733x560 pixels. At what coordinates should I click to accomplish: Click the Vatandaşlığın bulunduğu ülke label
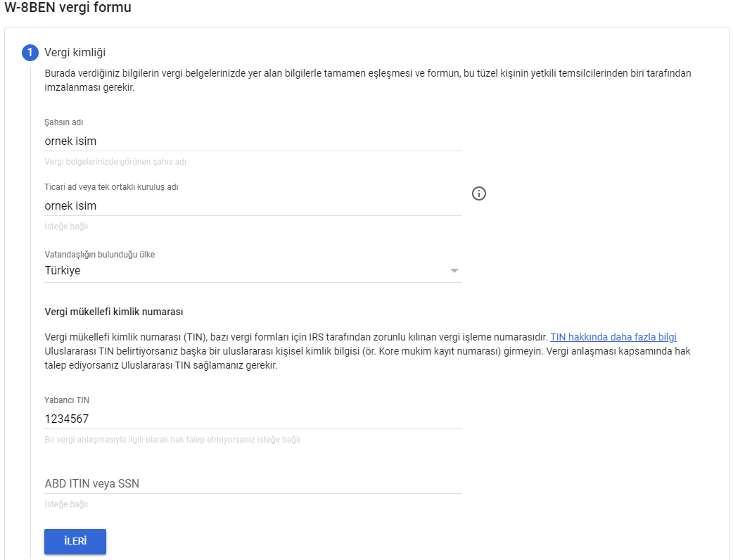point(100,254)
